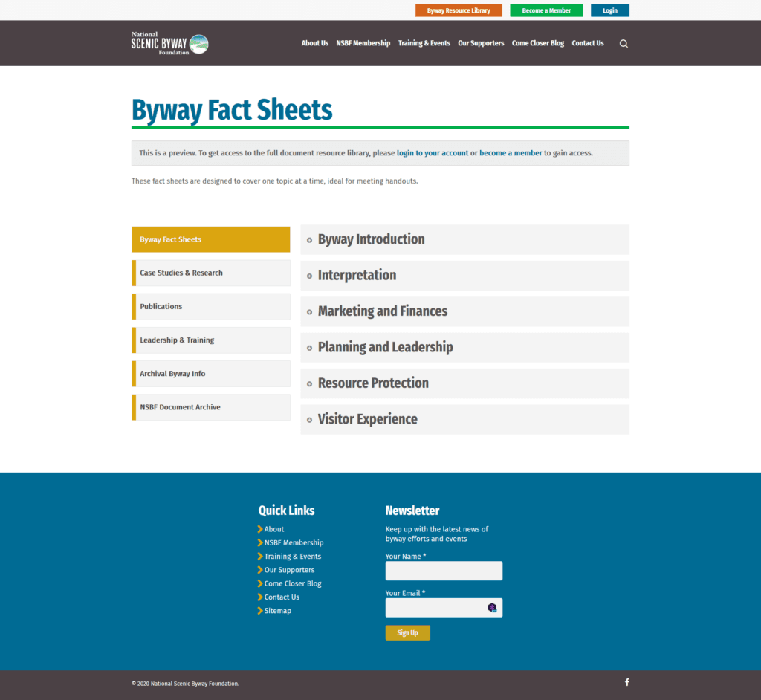
Task: Open the Facebook icon in footer
Action: pos(626,682)
